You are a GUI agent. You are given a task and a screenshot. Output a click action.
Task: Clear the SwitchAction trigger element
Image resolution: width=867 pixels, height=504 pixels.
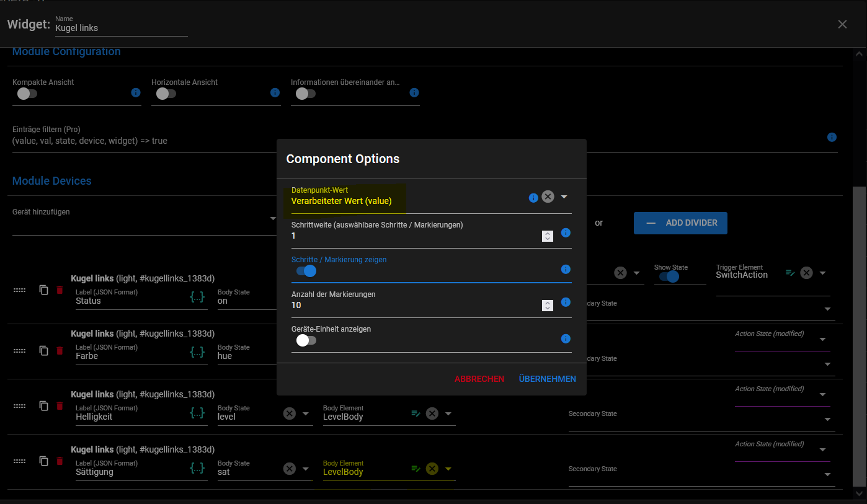coord(806,273)
